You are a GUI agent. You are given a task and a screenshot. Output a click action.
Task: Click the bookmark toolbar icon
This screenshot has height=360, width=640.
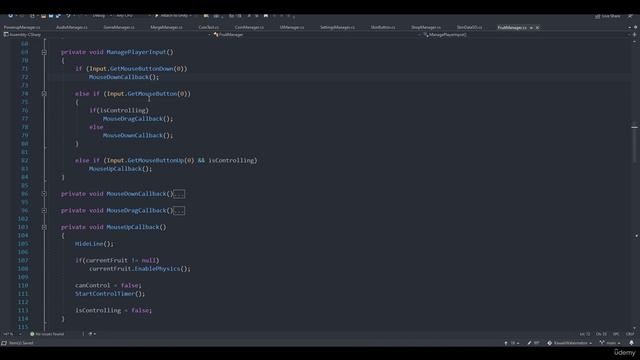click(266, 16)
